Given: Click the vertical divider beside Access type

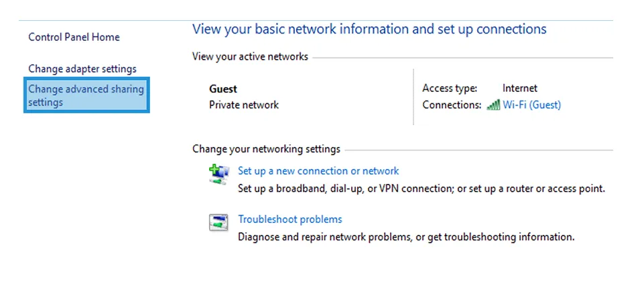Looking at the screenshot, I should coord(413,97).
